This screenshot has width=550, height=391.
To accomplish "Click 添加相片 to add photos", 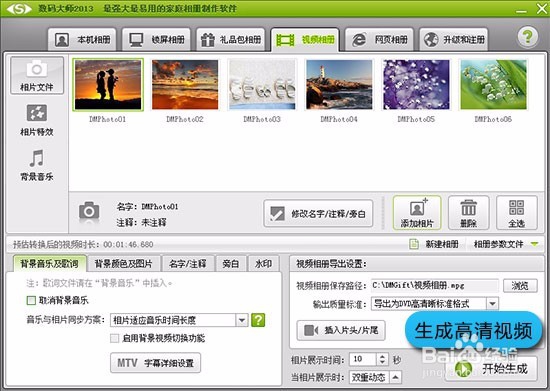I will [417, 213].
